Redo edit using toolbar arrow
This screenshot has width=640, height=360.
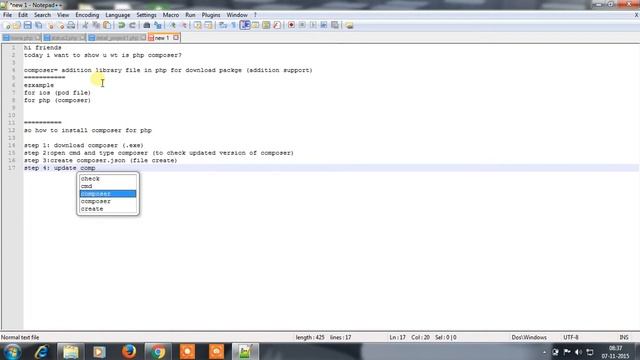(132, 25)
